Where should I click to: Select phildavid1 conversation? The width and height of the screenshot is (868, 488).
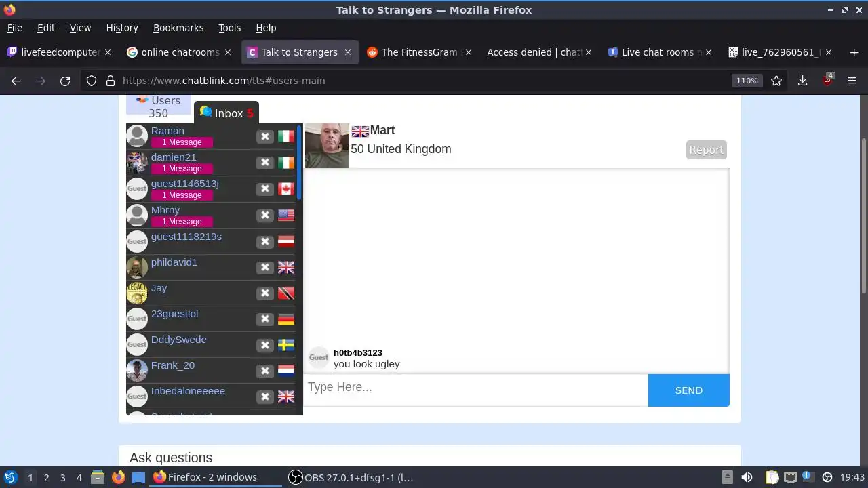(x=174, y=262)
